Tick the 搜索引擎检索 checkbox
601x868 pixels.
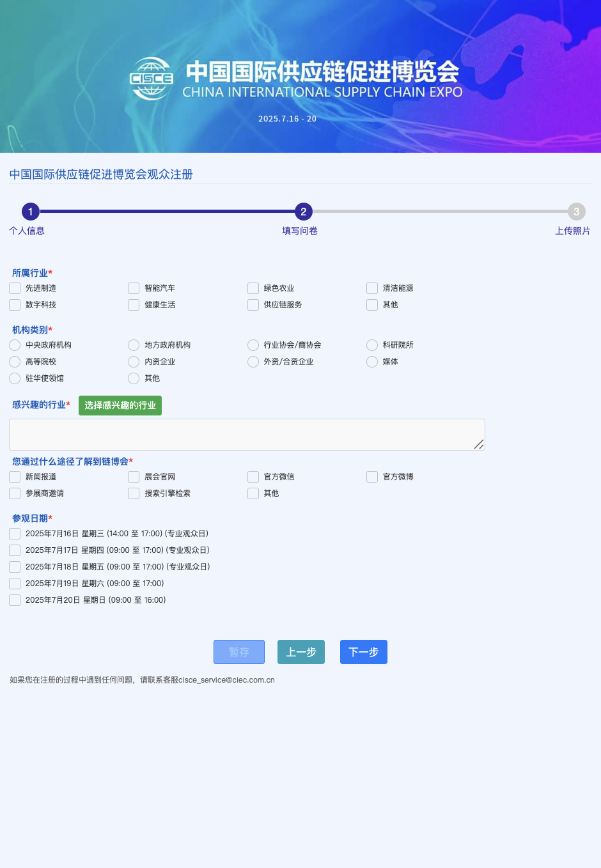(x=134, y=493)
